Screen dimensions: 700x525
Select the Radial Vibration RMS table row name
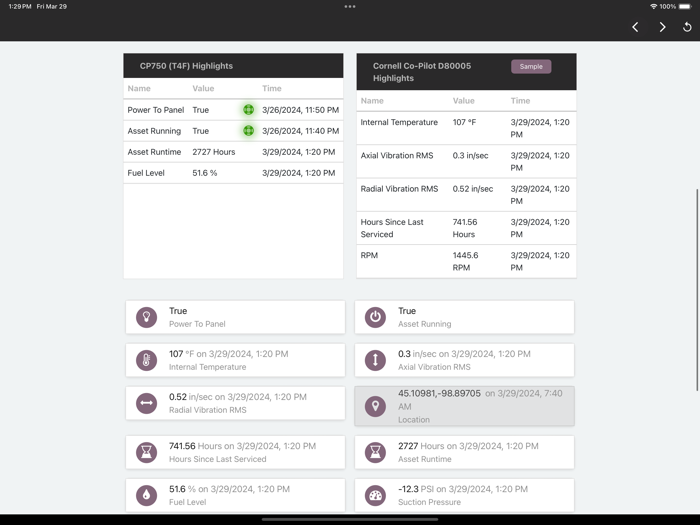pyautogui.click(x=400, y=189)
